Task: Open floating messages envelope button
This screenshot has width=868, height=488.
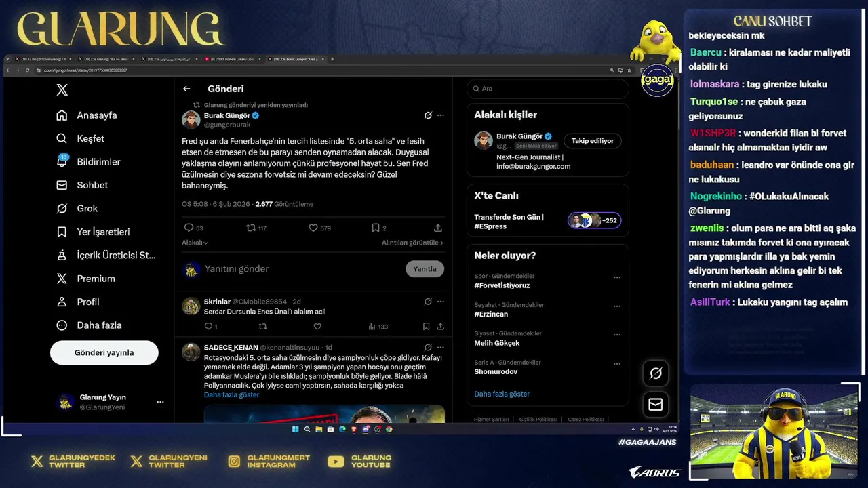Action: 656,405
